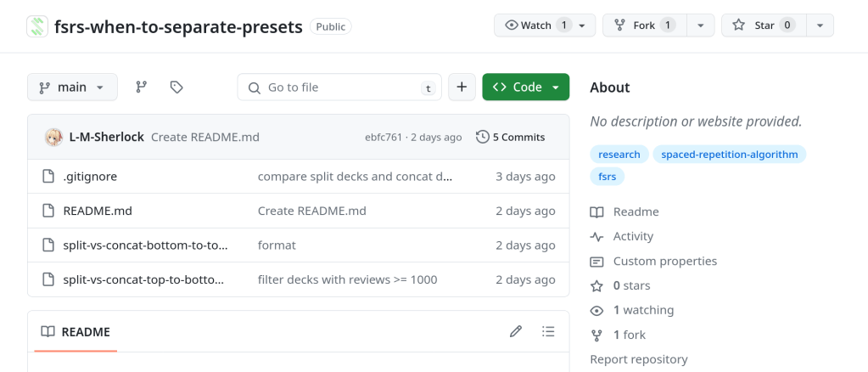
Task: Expand the Star lists dropdown arrow
Action: [820, 25]
